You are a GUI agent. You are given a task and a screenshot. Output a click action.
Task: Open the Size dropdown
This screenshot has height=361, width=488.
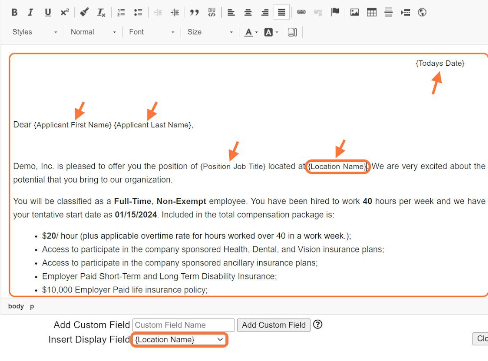[210, 32]
